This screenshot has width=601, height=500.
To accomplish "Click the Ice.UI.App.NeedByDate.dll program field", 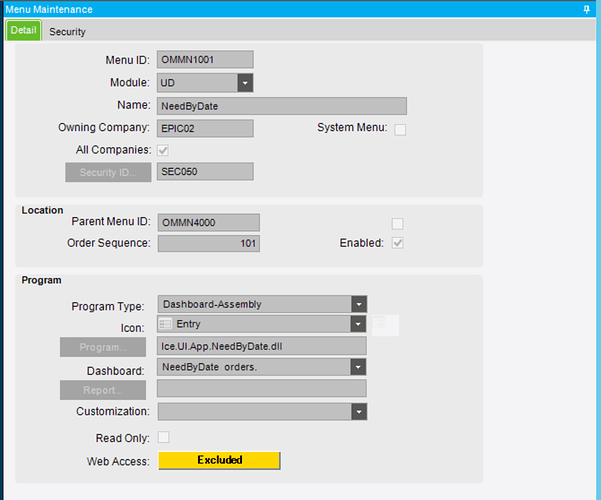I will [261, 346].
